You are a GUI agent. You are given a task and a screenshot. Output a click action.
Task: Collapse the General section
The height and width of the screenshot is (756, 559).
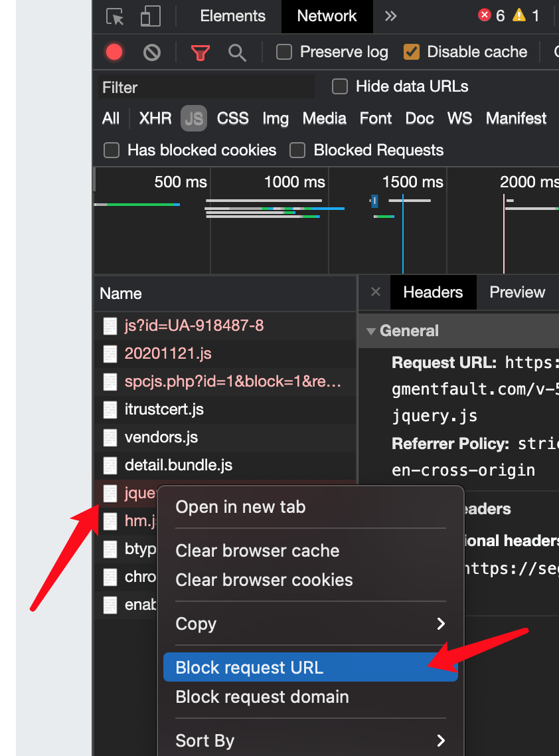(x=371, y=331)
